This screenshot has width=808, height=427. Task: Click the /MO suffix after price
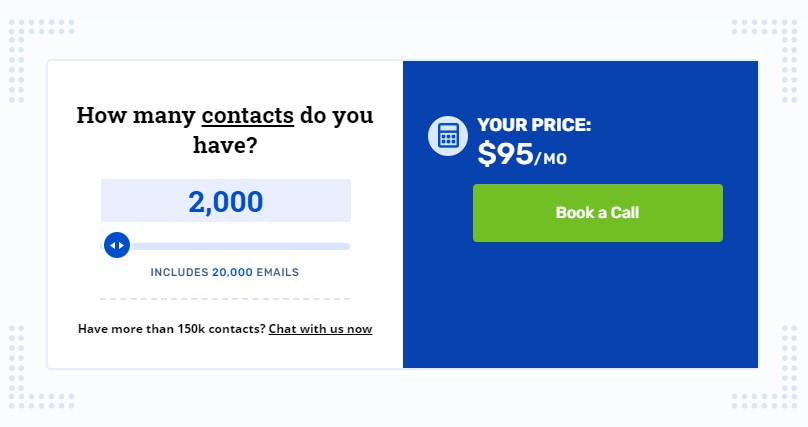(x=551, y=159)
